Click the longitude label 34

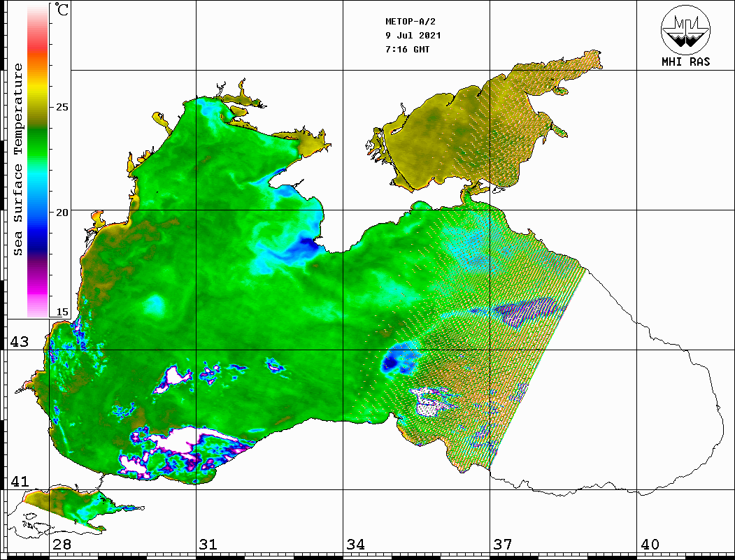pyautogui.click(x=356, y=544)
